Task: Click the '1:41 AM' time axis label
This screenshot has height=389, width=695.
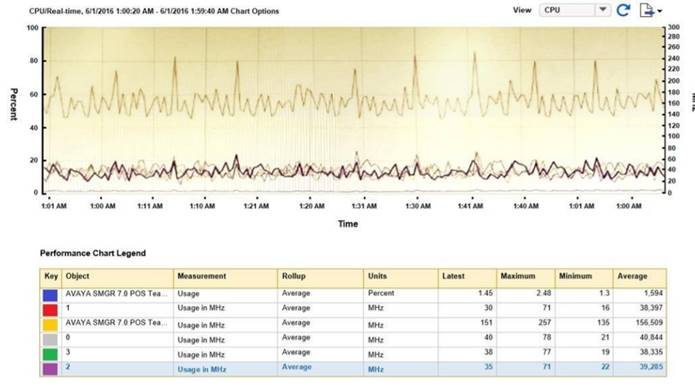Action: tap(470, 206)
